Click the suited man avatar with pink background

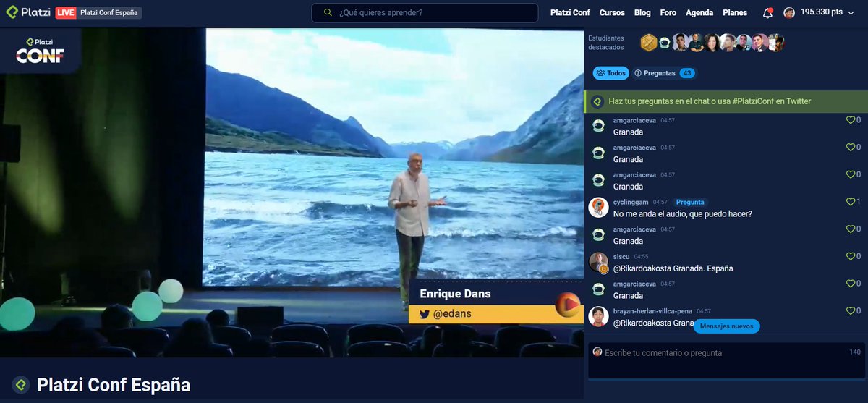[x=759, y=43]
